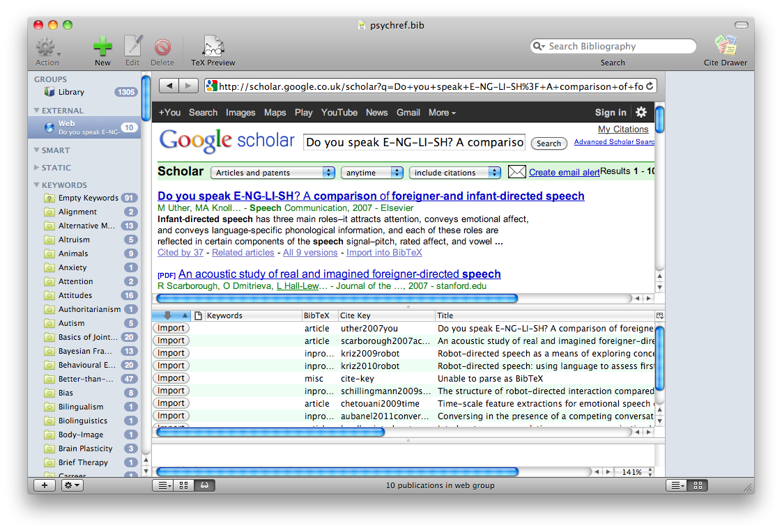Add a new group with plus button

(x=45, y=485)
